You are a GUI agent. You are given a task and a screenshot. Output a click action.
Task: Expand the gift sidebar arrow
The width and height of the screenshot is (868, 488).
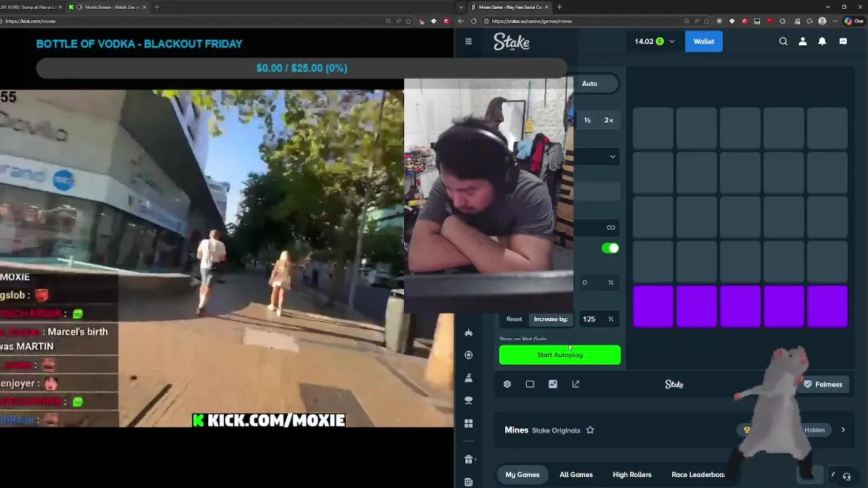476,460
